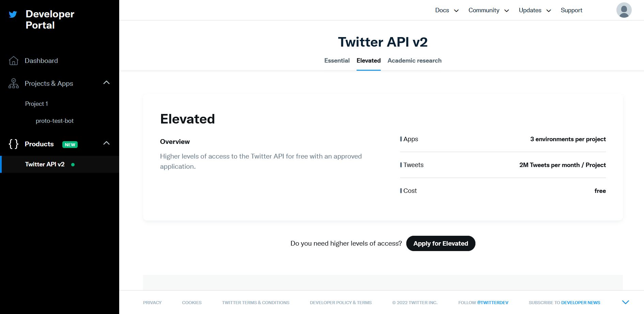Open the Dashboard home icon
Viewport: 644px width, 314px height.
pyautogui.click(x=14, y=61)
